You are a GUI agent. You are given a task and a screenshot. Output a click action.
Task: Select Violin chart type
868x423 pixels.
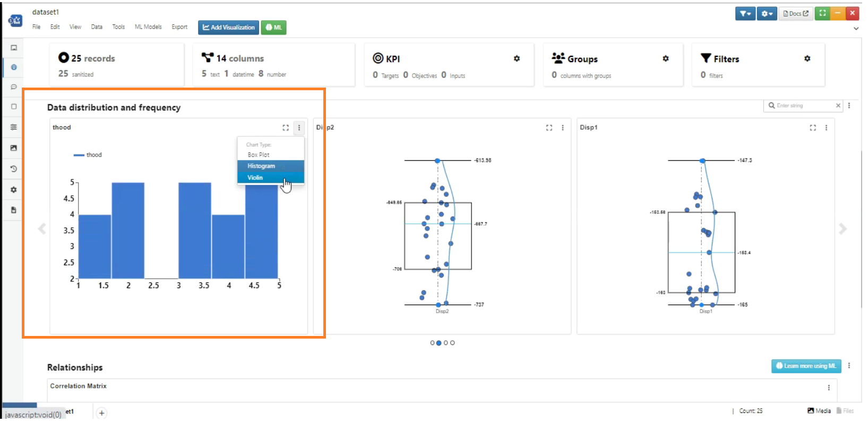255,178
